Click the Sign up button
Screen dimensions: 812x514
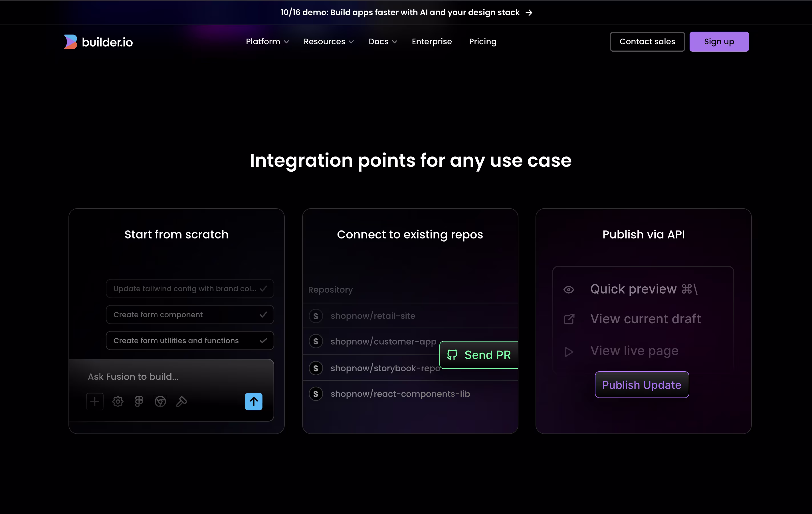coord(719,41)
